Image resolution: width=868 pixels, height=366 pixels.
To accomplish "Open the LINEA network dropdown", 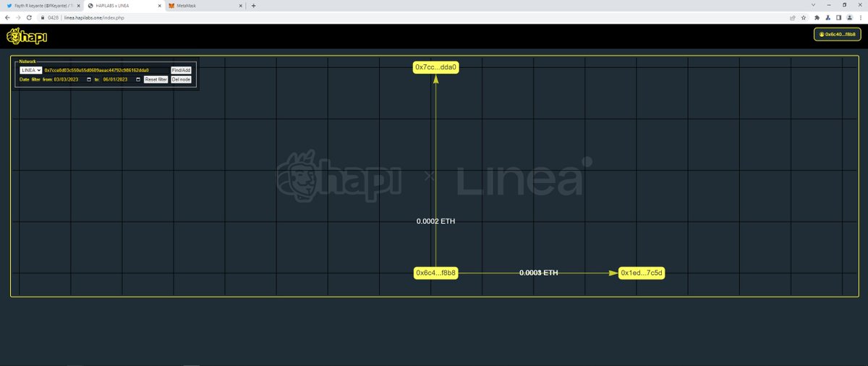I will click(x=30, y=70).
